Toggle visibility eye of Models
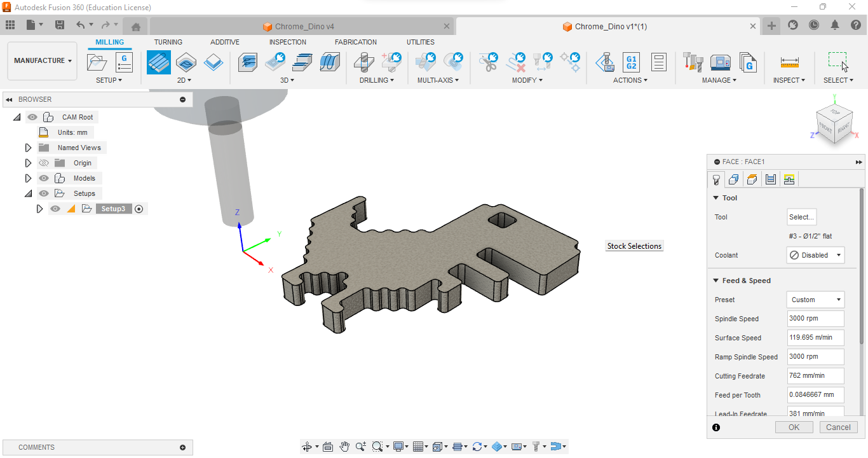 (44, 178)
